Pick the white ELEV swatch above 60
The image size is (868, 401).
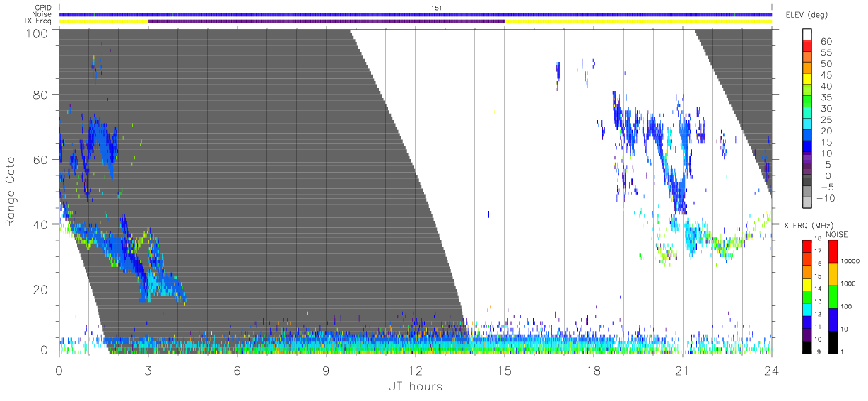click(x=807, y=35)
